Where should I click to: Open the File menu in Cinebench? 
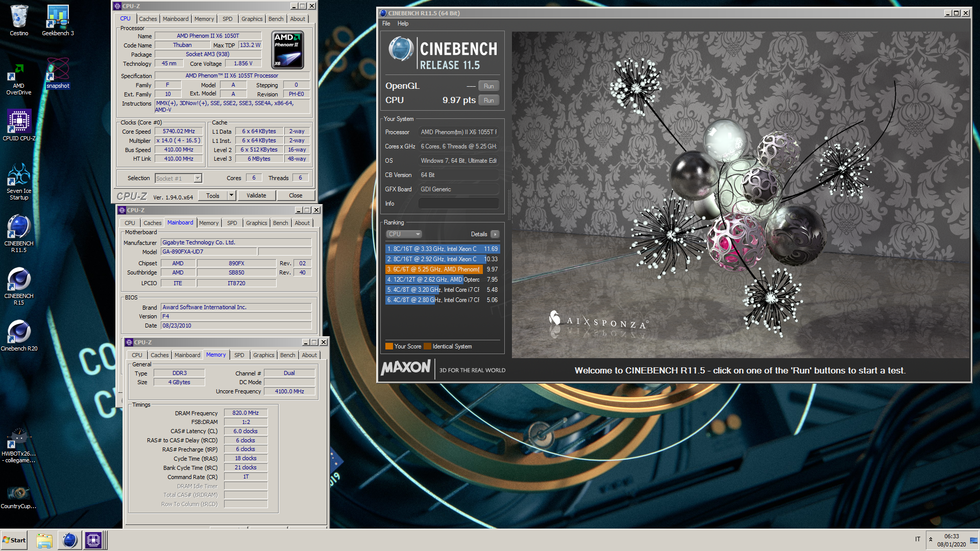[386, 23]
